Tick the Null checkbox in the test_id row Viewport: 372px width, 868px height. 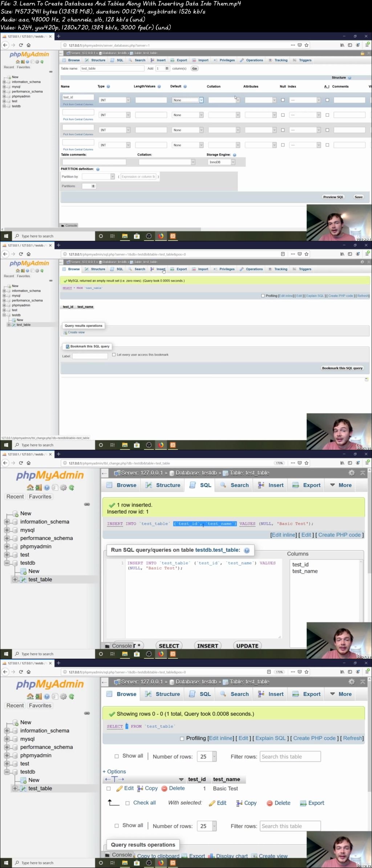click(x=283, y=100)
